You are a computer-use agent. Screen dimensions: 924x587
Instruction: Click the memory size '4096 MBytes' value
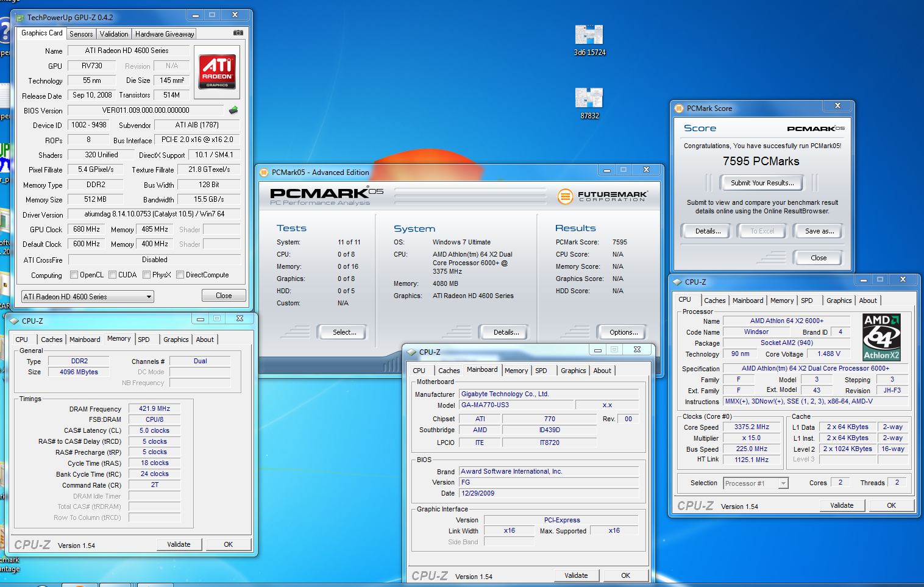pos(79,372)
